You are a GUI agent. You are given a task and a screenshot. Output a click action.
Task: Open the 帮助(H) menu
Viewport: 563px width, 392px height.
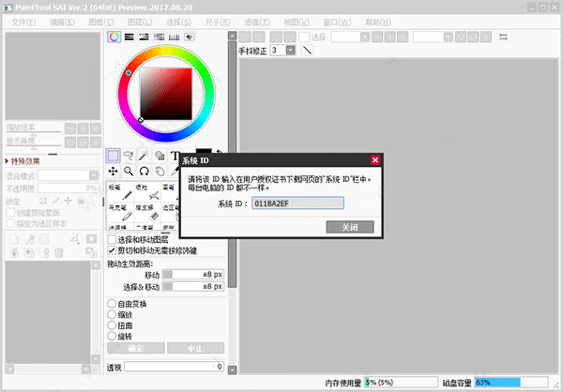378,23
